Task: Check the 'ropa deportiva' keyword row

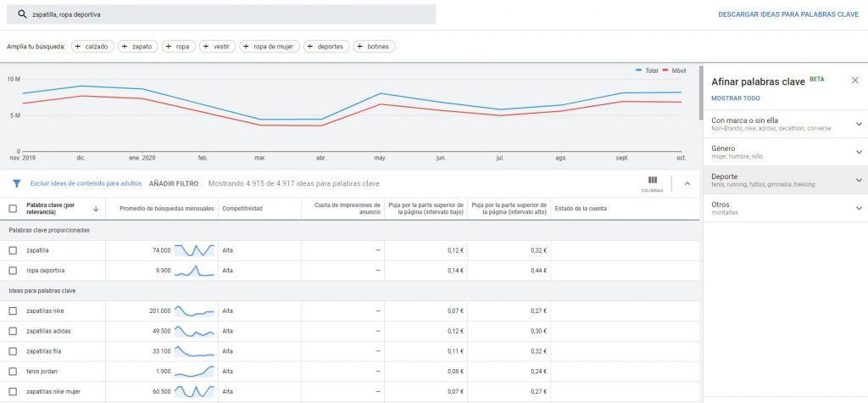Action: click(x=13, y=271)
